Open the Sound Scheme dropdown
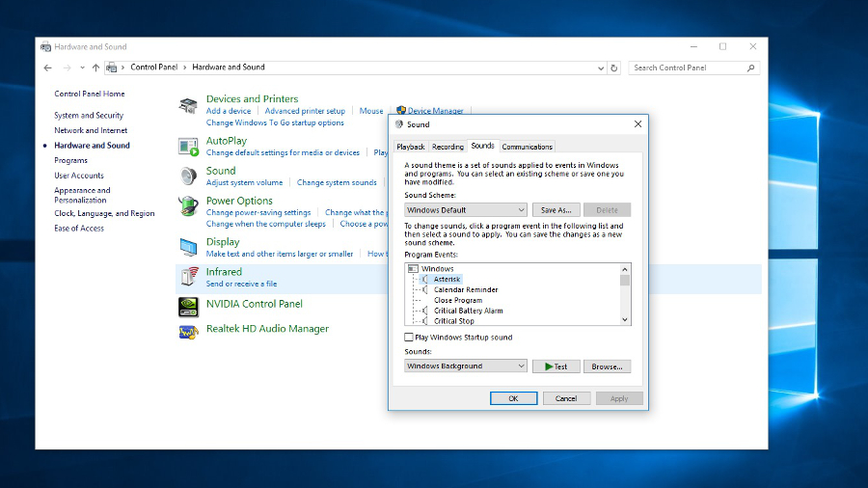 pos(465,210)
